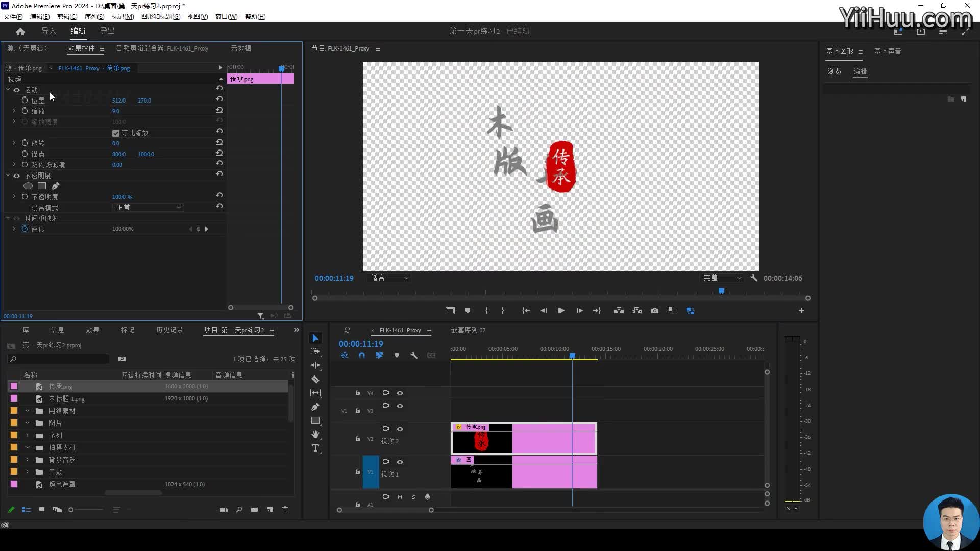Viewport: 980px width, 551px height.
Task: Switch to Audio Clip Mixer tab
Action: 162,48
